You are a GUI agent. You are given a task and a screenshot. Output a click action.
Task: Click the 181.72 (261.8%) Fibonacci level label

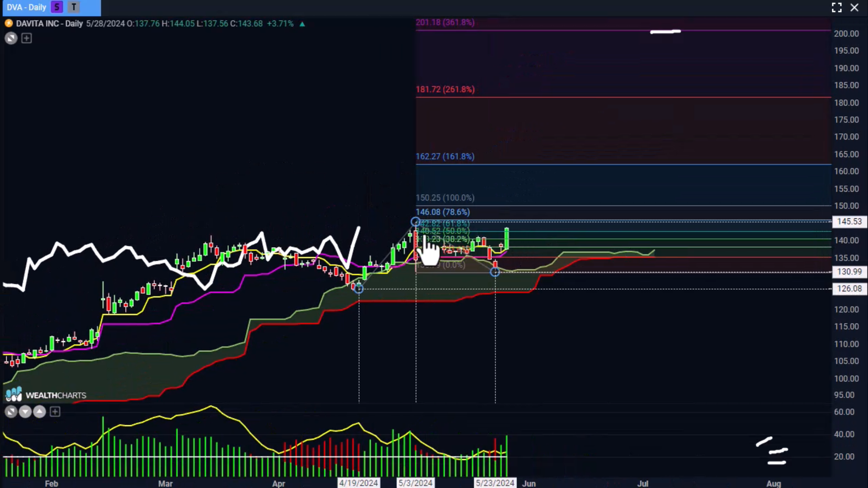click(445, 89)
